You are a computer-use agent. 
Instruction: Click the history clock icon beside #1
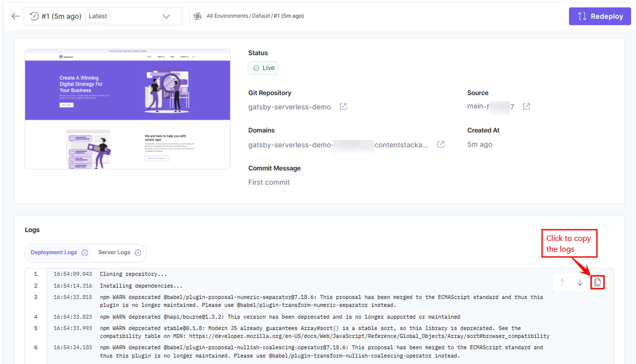34,16
